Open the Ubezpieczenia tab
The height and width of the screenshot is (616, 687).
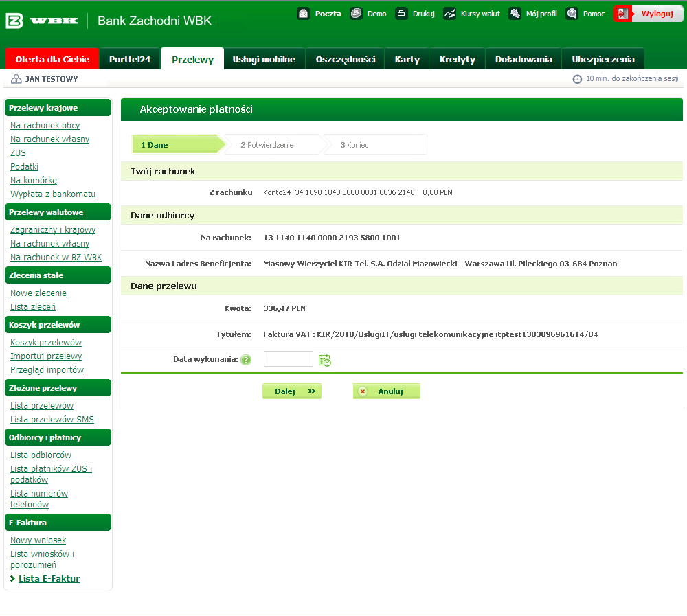(603, 59)
